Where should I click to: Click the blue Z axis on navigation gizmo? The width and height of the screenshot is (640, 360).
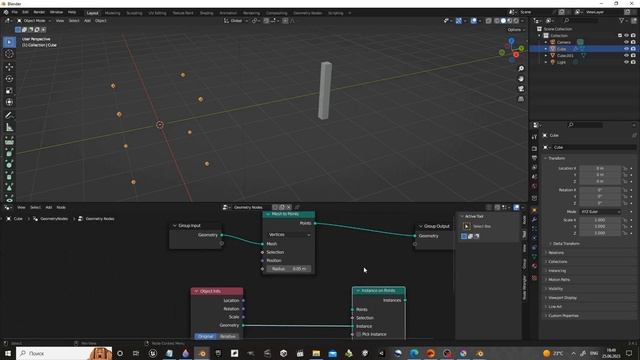511,41
